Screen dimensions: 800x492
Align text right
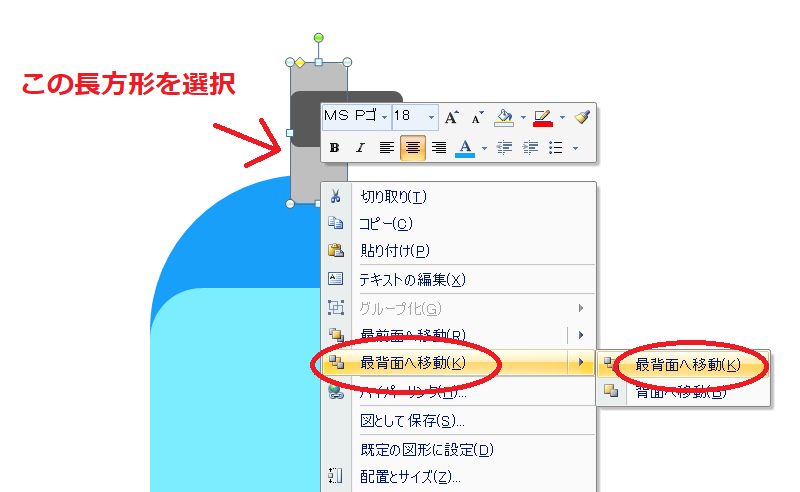click(439, 147)
